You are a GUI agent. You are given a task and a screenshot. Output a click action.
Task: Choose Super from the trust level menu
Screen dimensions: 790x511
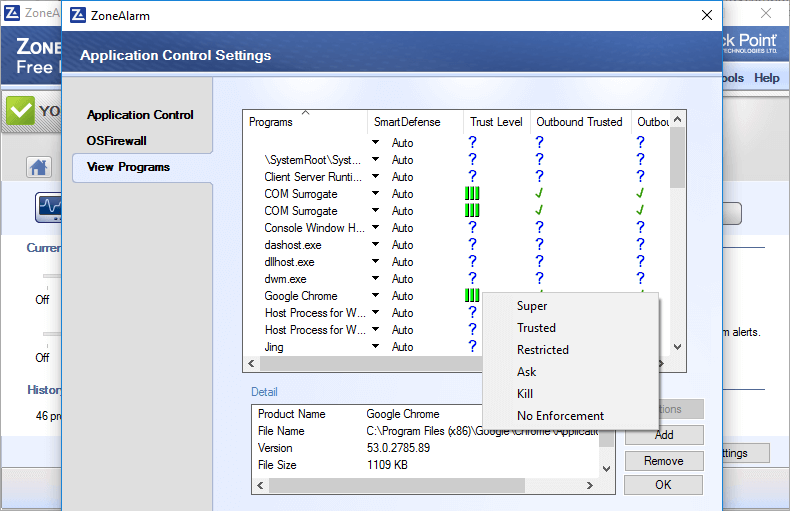tap(532, 306)
